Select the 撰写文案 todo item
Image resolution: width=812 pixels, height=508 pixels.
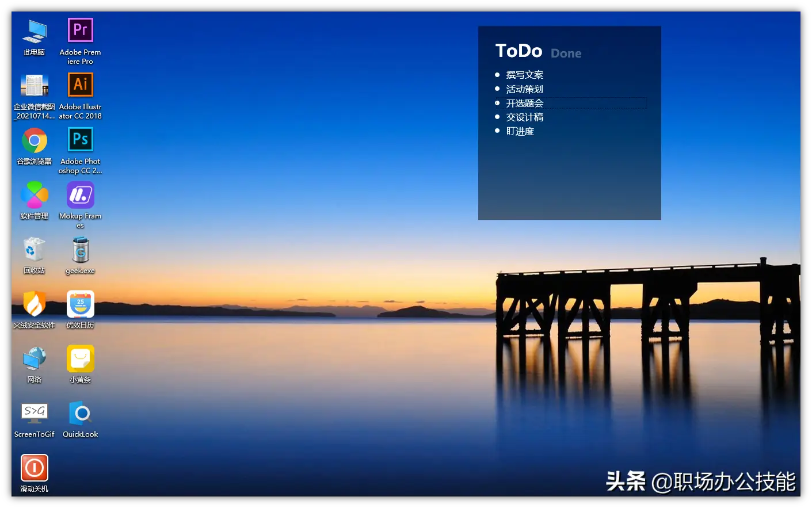[524, 75]
